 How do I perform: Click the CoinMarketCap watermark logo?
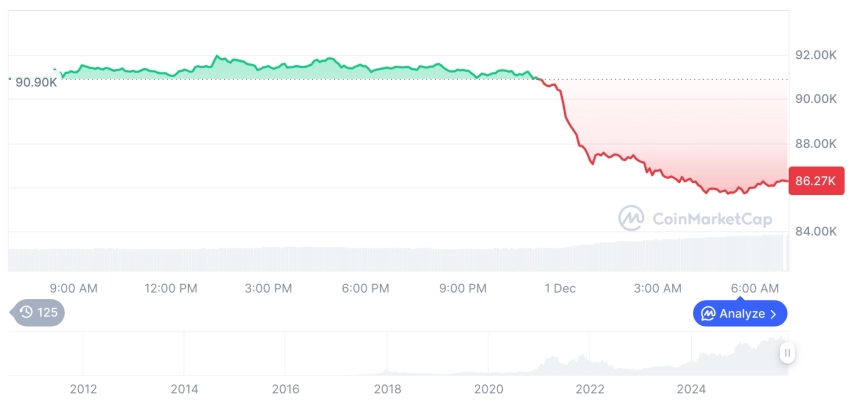pos(631,218)
